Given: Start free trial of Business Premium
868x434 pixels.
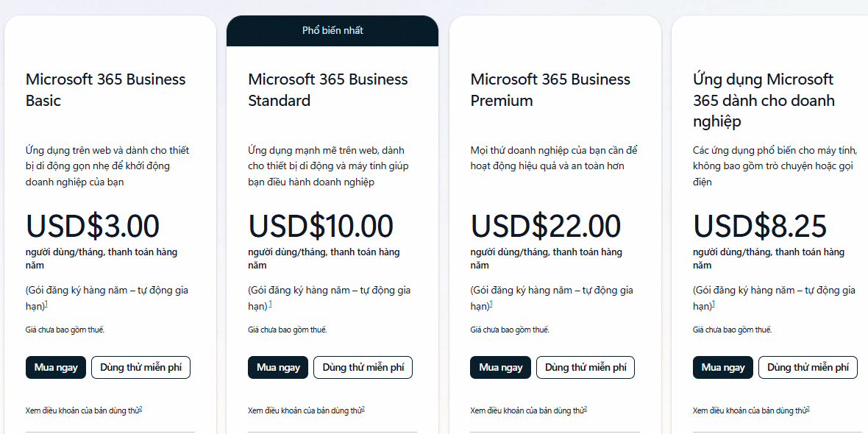Looking at the screenshot, I should click(x=586, y=367).
